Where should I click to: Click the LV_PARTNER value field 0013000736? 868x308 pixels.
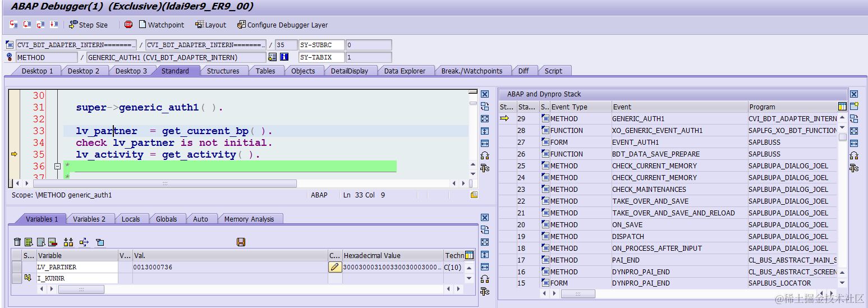click(x=230, y=267)
